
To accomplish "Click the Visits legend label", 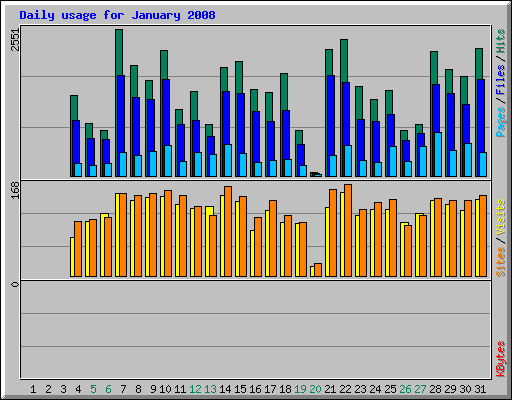I will click(x=500, y=217).
